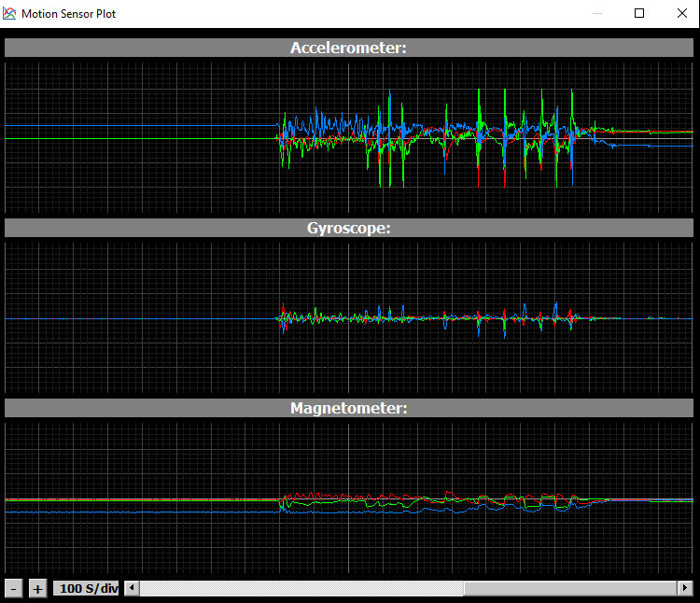This screenshot has height=603, width=700.
Task: Close the Motion Sensor Plot window
Action: click(x=681, y=14)
